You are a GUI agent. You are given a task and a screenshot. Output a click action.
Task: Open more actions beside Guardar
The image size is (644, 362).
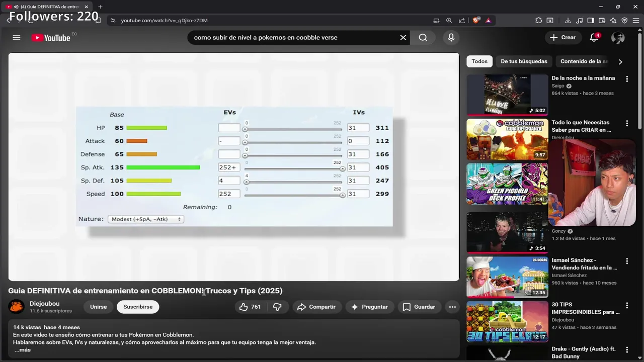point(452,307)
